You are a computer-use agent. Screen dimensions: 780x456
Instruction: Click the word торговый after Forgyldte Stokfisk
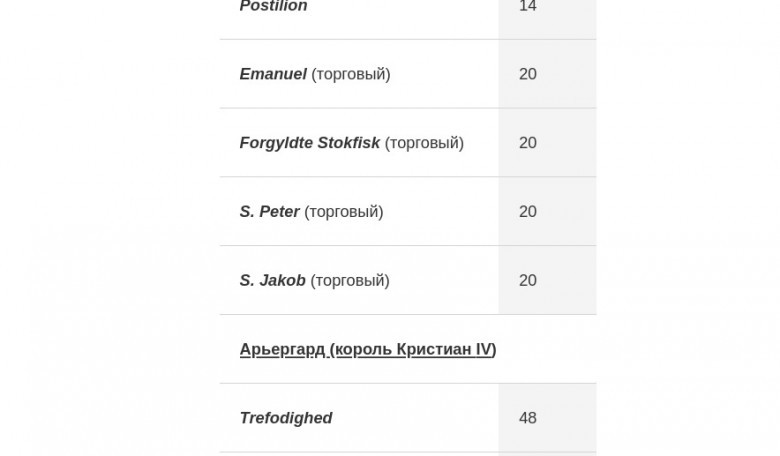pyautogui.click(x=424, y=143)
